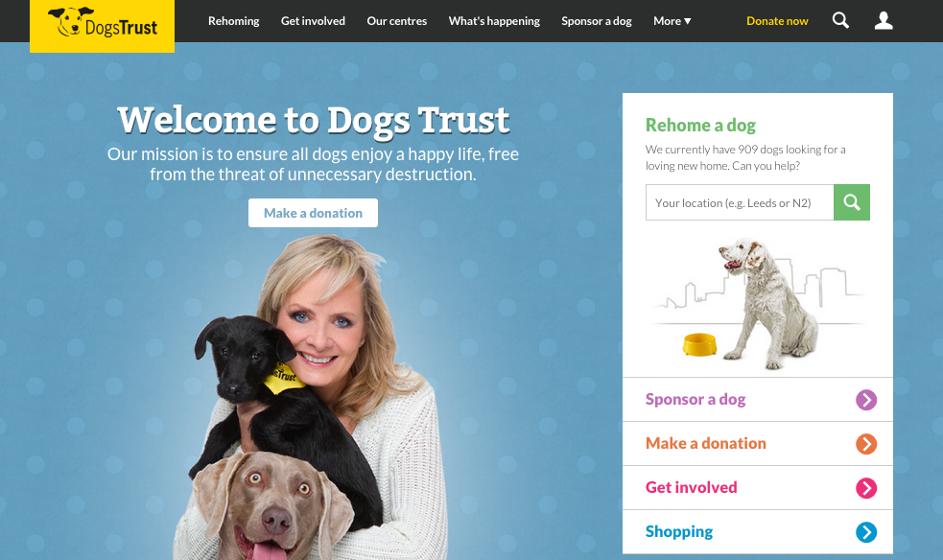The width and height of the screenshot is (943, 560).
Task: Select Sponsor a dog in top navigation
Action: tap(596, 21)
